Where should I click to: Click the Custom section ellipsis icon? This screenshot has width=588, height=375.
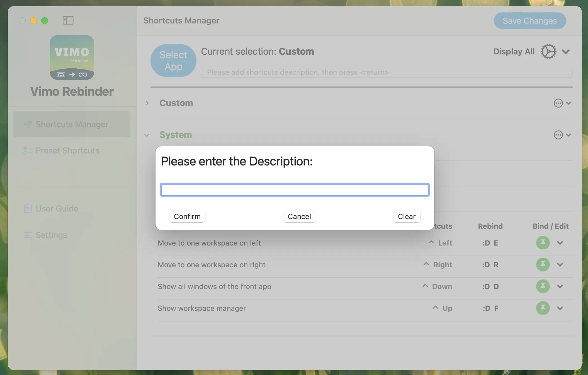pyautogui.click(x=558, y=103)
